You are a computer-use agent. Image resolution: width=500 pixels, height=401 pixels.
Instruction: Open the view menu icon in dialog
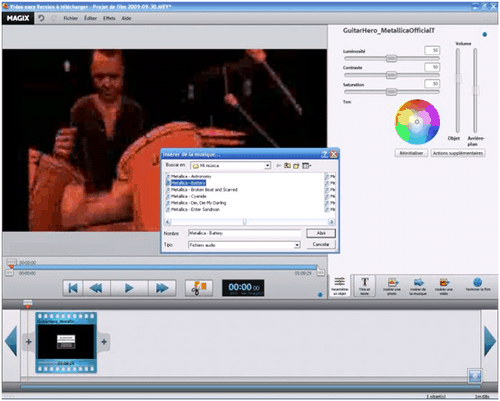[306, 166]
